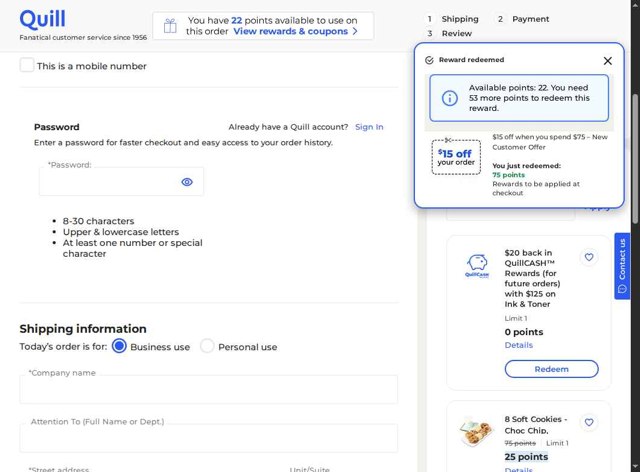Screen dimensions: 640x472
Task: Focus the Password input field
Action: (121, 182)
